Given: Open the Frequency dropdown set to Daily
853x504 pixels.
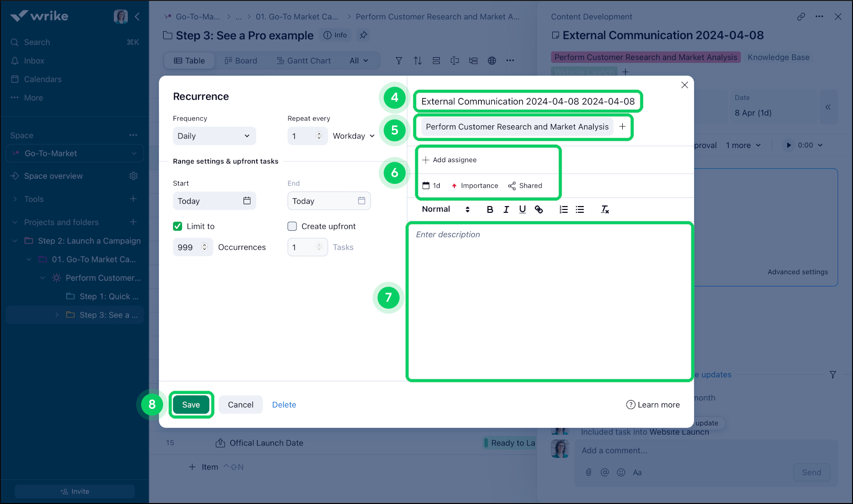Looking at the screenshot, I should (x=214, y=136).
